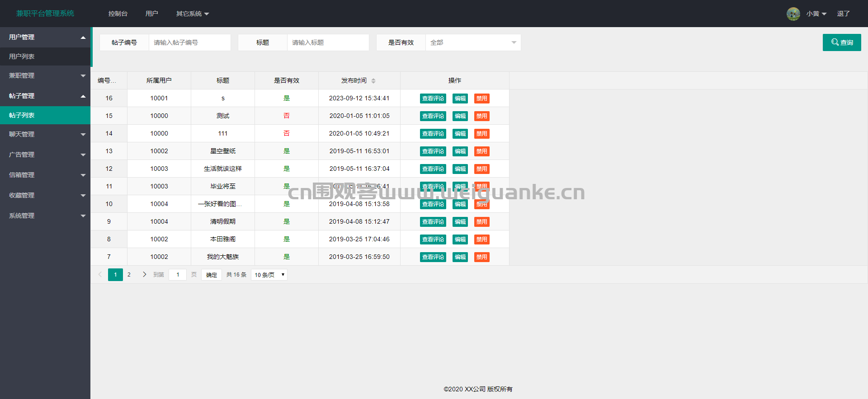The width and height of the screenshot is (868, 399).
Task: Expand the 信箱管理 sidebar section
Action: click(45, 175)
